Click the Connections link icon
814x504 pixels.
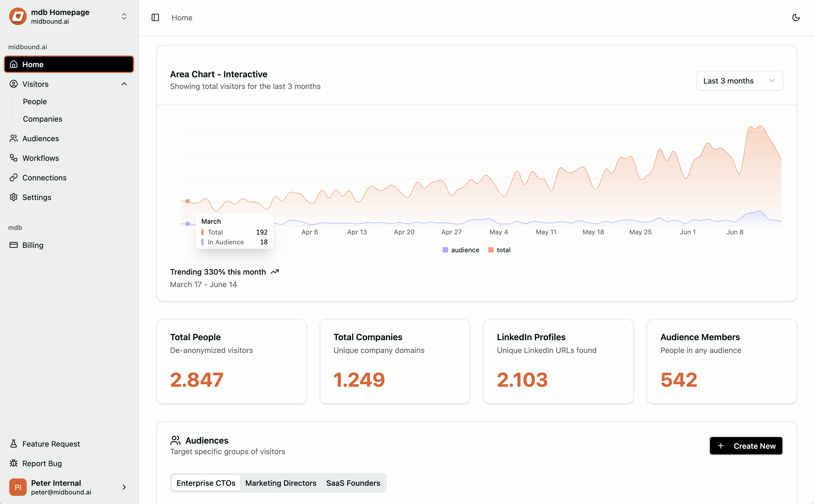point(13,178)
